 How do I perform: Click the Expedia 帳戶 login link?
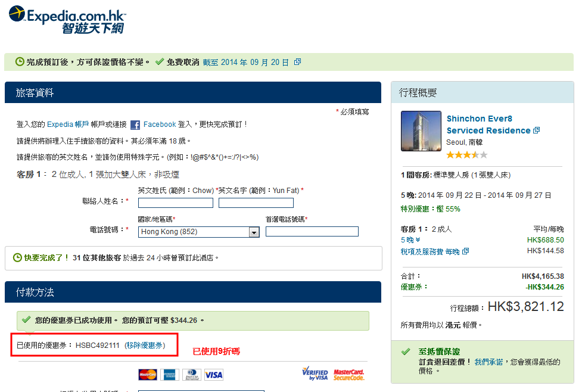68,125
